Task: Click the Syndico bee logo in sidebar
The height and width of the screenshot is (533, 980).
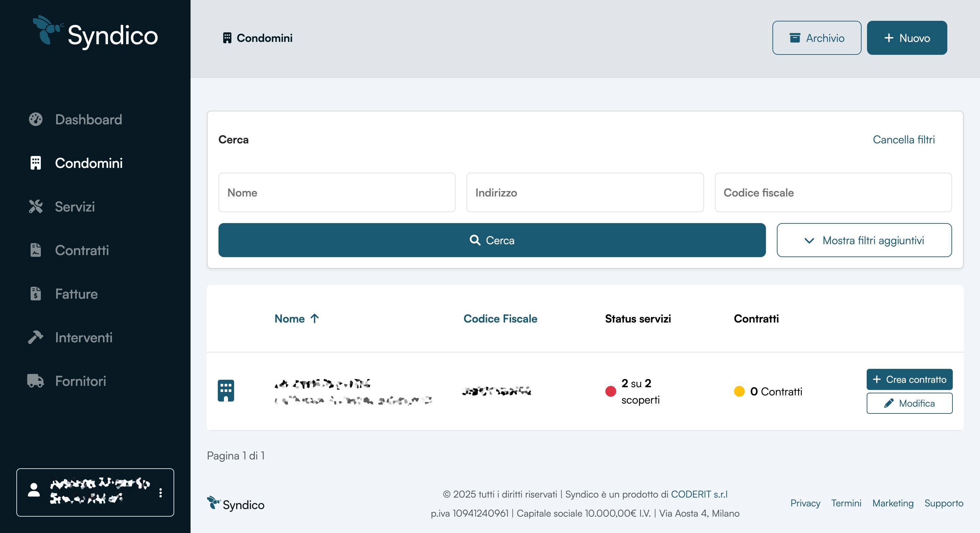Action: pyautogui.click(x=47, y=30)
